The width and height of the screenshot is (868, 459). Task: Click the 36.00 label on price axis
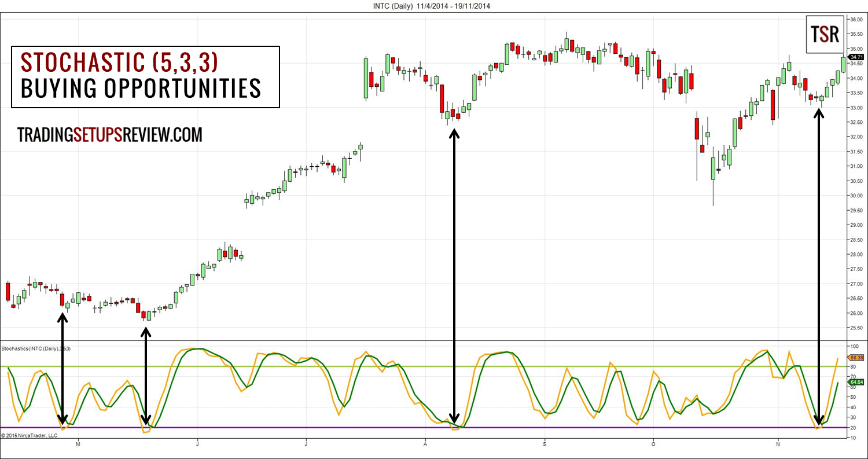pos(856,20)
